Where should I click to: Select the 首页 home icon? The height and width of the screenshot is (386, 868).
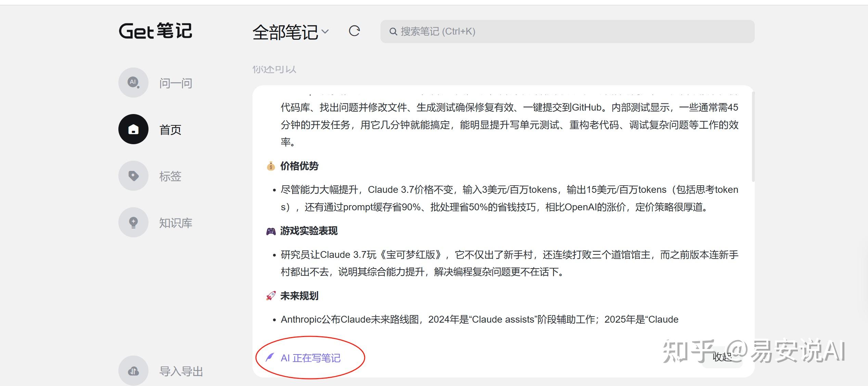[x=133, y=129]
